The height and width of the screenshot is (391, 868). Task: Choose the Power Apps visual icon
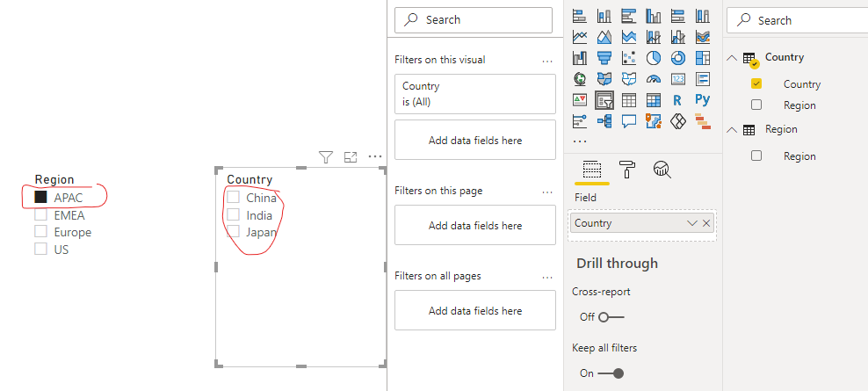pyautogui.click(x=678, y=120)
